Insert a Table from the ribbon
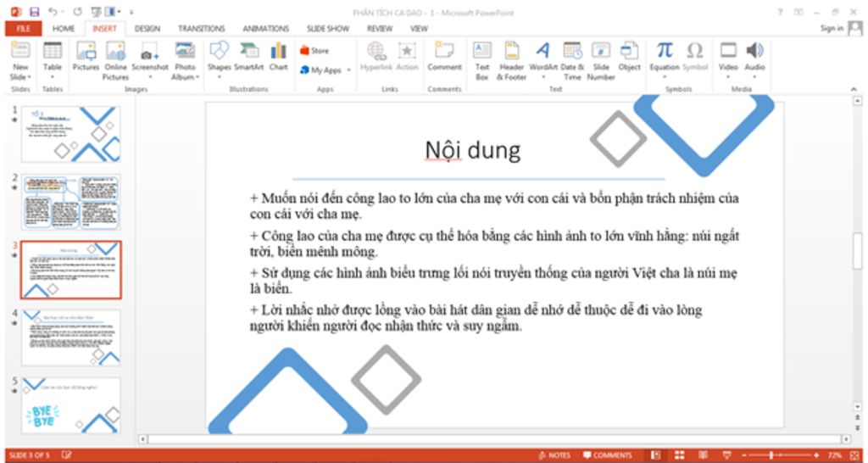The image size is (868, 463). point(53,61)
